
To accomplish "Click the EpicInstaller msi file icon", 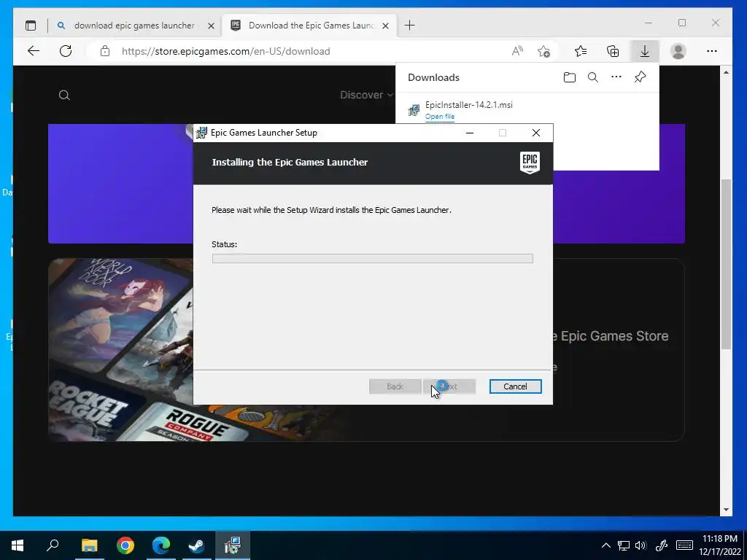I will (414, 110).
